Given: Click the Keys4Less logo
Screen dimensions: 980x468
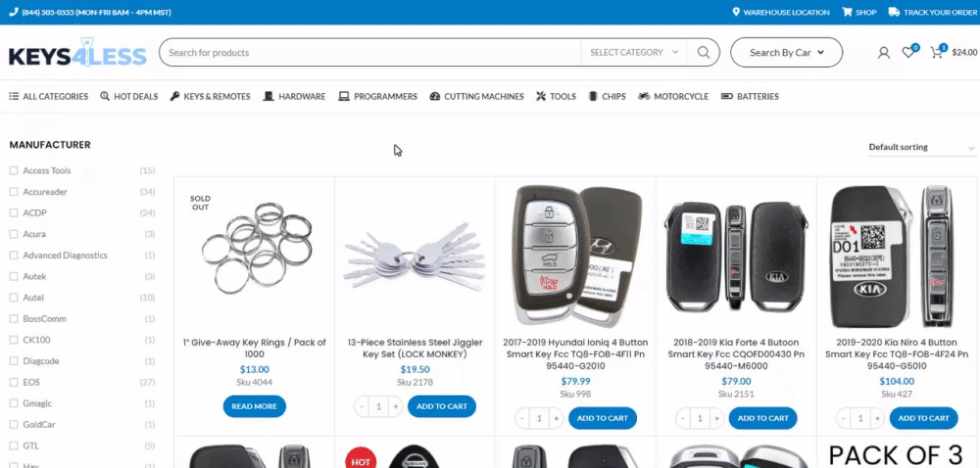Looking at the screenshot, I should pyautogui.click(x=77, y=53).
